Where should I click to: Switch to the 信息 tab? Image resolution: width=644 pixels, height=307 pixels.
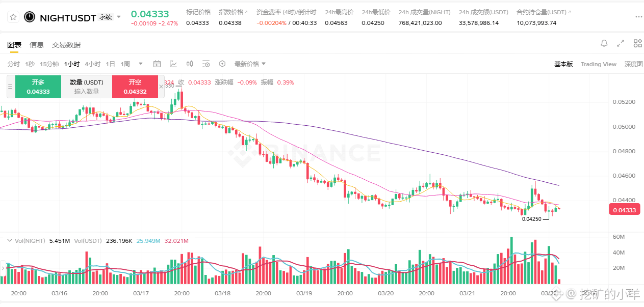point(37,45)
